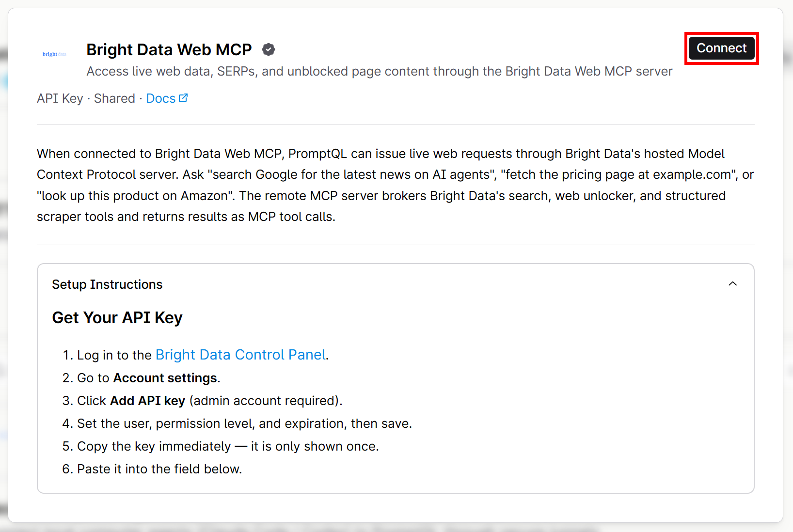Collapse Setup Instructions using the chevron

pyautogui.click(x=732, y=284)
